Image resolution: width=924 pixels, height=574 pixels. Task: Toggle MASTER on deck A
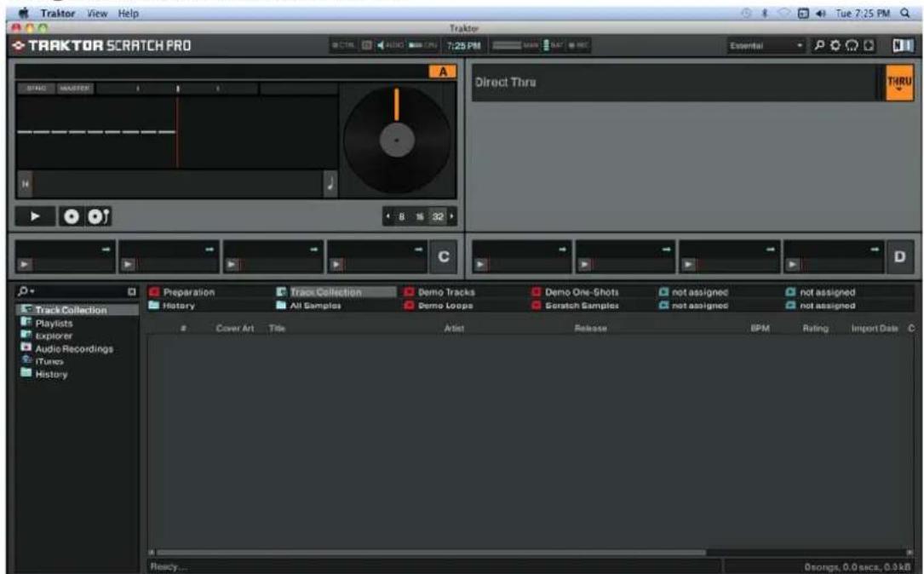pos(74,89)
